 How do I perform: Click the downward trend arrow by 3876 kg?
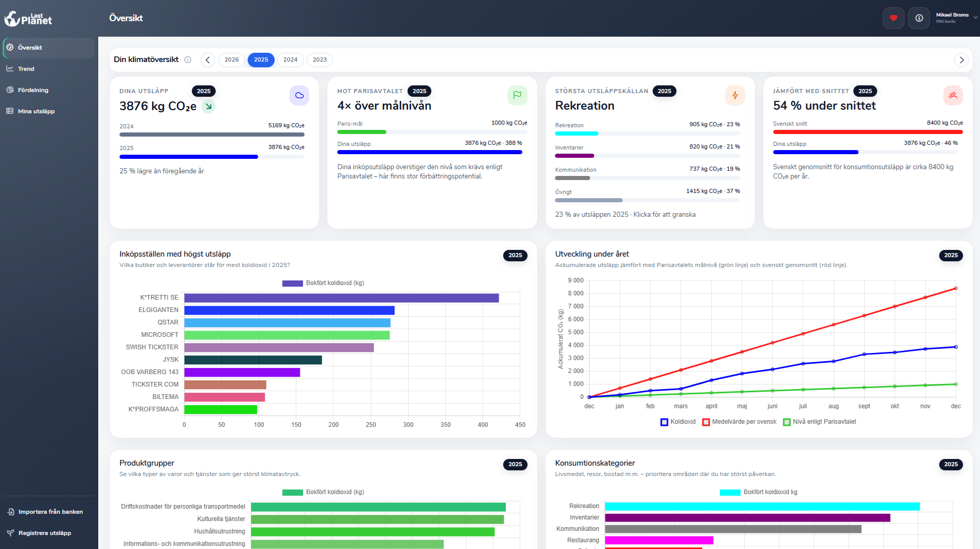(208, 107)
